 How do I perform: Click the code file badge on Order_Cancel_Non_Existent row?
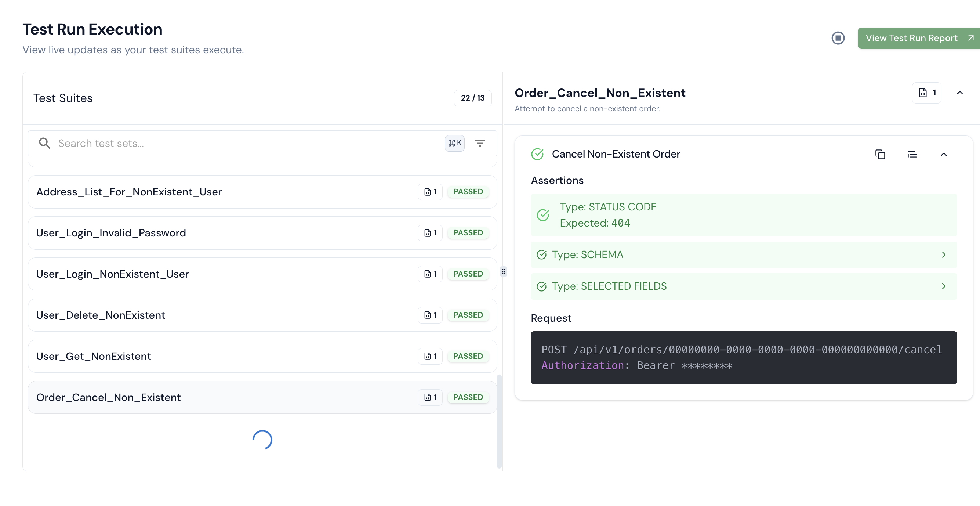(429, 397)
